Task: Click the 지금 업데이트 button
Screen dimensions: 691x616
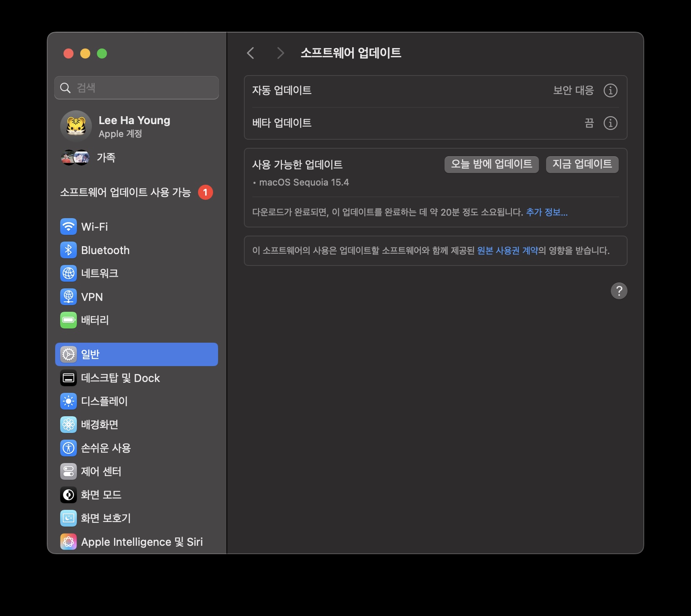Action: [582, 164]
